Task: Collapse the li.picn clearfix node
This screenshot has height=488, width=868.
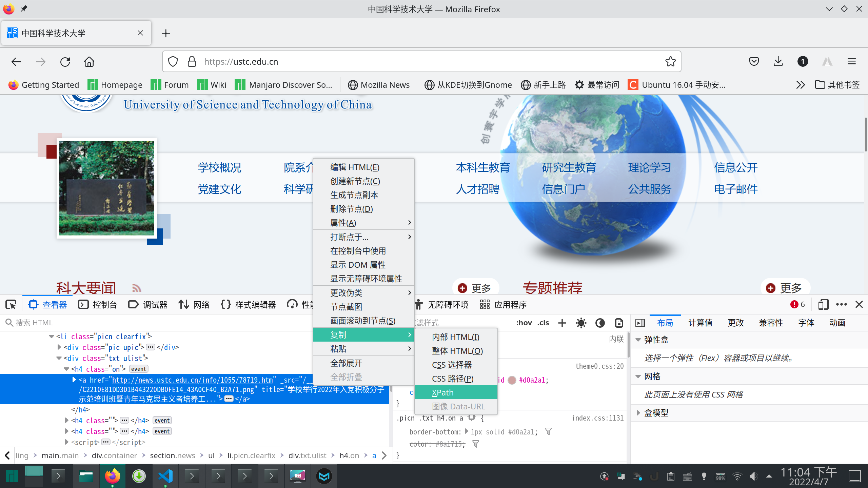Action: (52, 337)
